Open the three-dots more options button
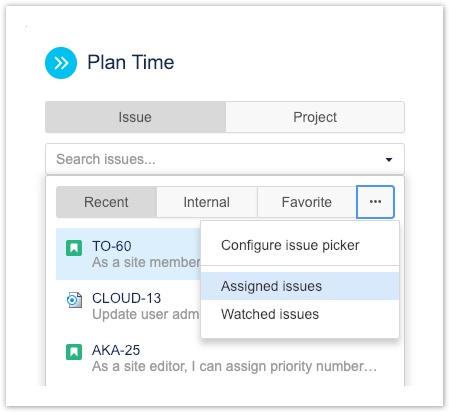 [x=375, y=202]
